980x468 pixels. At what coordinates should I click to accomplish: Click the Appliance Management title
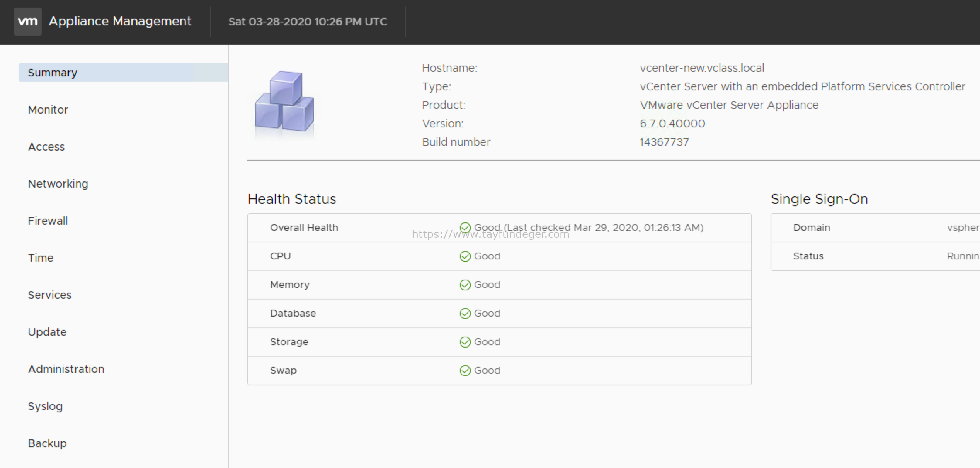120,21
